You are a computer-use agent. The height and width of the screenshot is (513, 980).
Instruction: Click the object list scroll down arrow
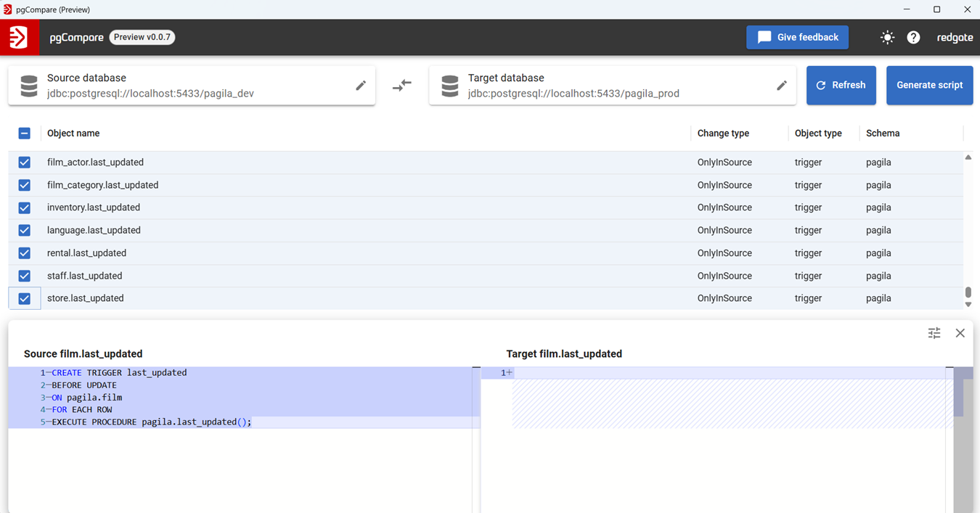(x=968, y=305)
